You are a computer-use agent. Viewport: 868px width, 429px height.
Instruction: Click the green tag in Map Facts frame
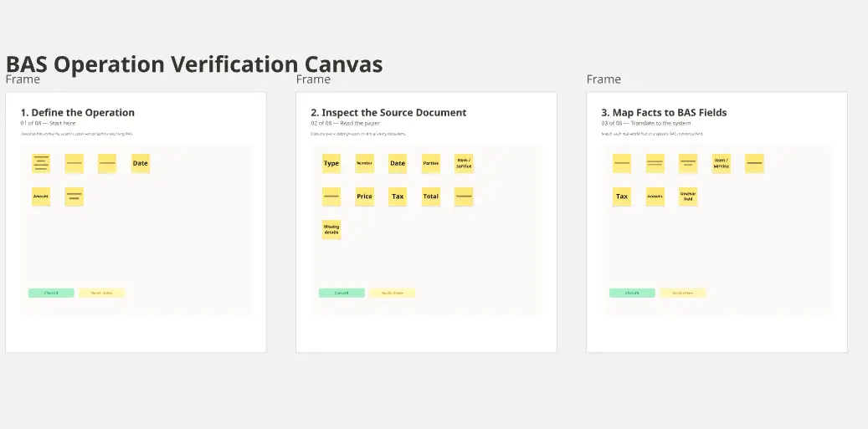click(x=632, y=293)
